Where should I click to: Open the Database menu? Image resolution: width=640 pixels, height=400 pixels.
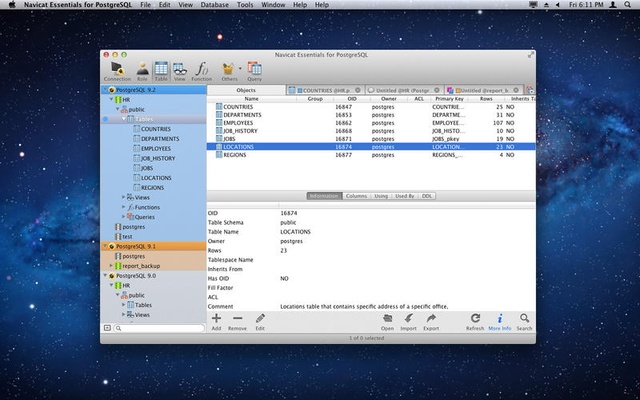214,5
